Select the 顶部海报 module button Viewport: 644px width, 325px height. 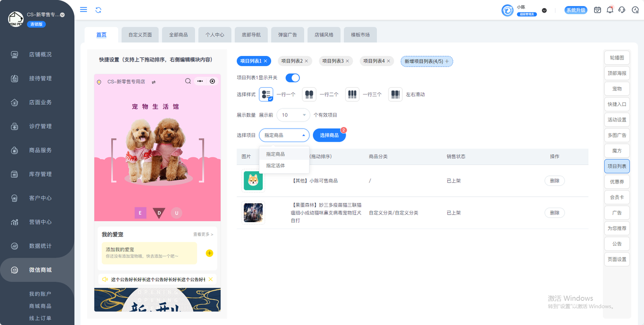[x=617, y=73]
